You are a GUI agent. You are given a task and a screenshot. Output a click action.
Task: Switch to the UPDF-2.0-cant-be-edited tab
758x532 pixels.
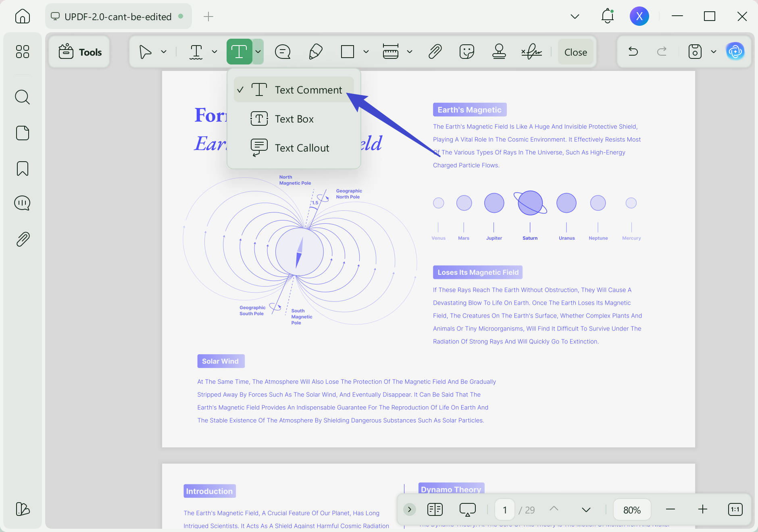click(118, 17)
